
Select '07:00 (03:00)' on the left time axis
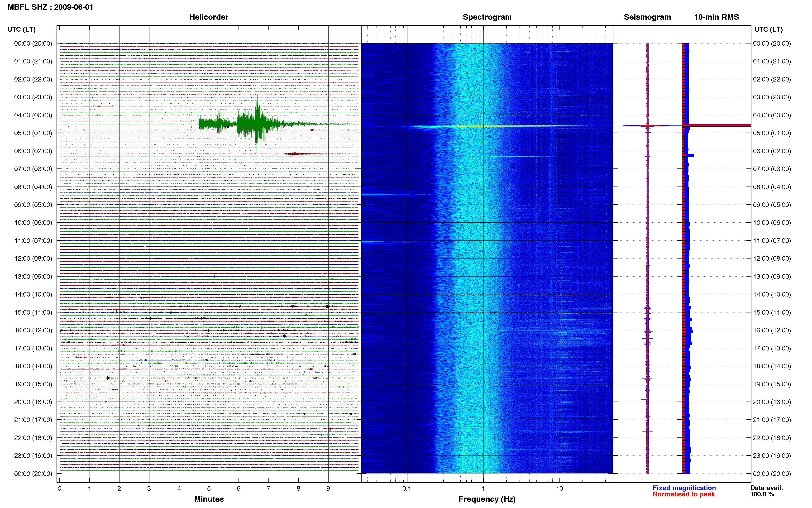(33, 169)
